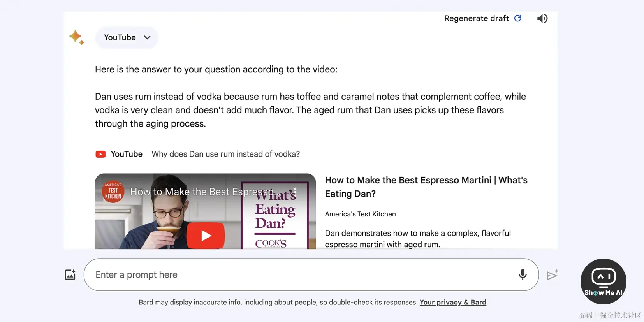Click the microphone voice input icon
644x322 pixels.
coord(523,274)
